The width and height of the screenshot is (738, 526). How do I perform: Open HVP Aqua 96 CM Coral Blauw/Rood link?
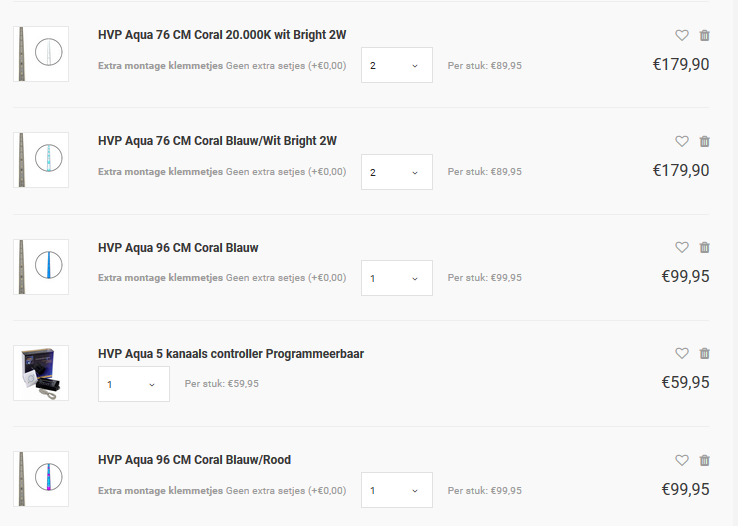pyautogui.click(x=194, y=460)
